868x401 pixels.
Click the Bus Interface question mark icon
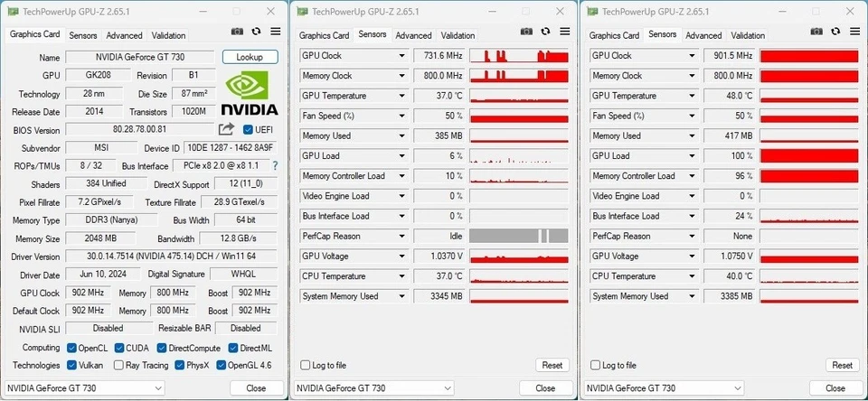click(275, 165)
